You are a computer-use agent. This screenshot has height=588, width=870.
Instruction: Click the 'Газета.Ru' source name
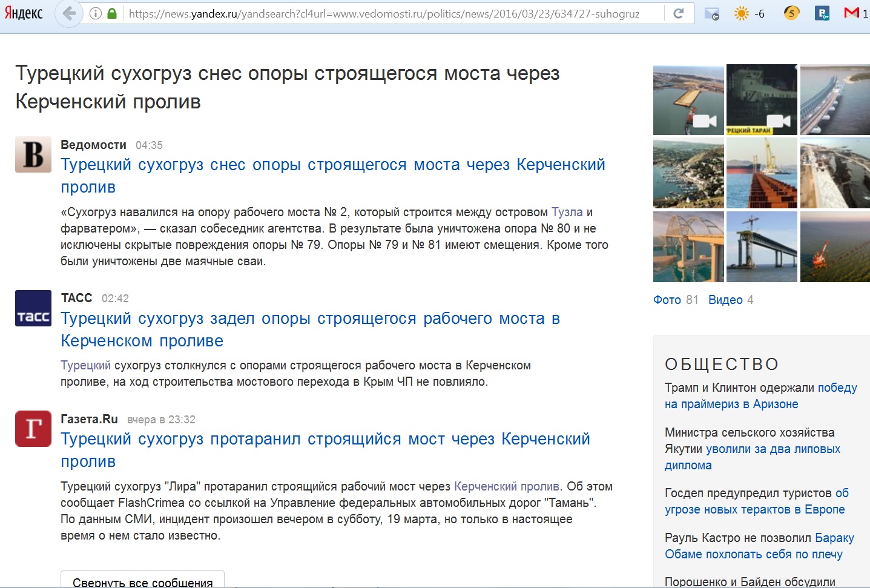point(89,419)
